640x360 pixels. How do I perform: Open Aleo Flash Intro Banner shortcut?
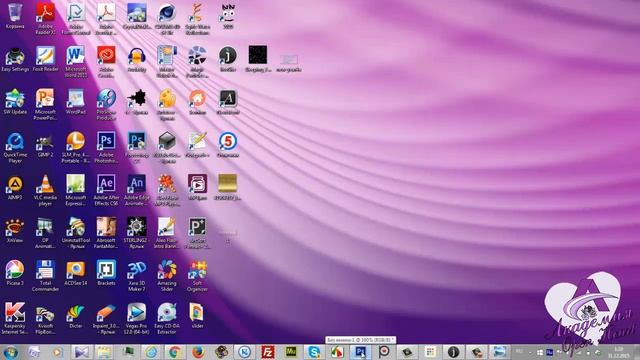(x=167, y=233)
